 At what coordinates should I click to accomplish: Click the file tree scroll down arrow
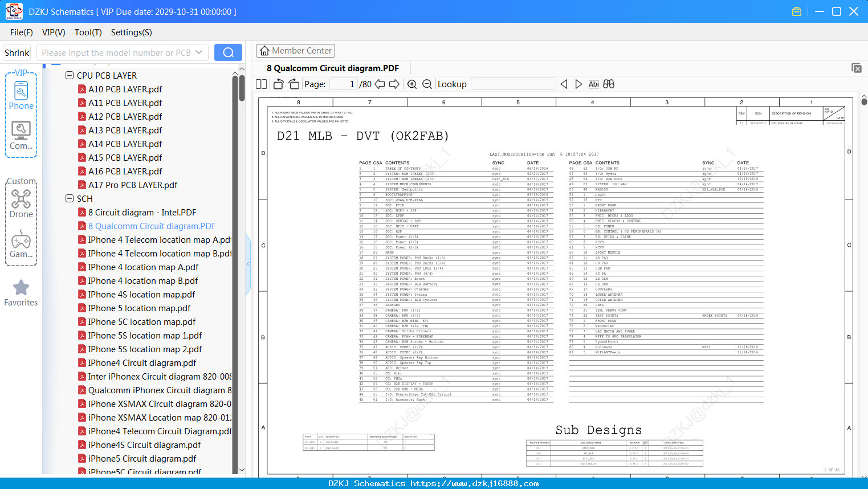[242, 470]
